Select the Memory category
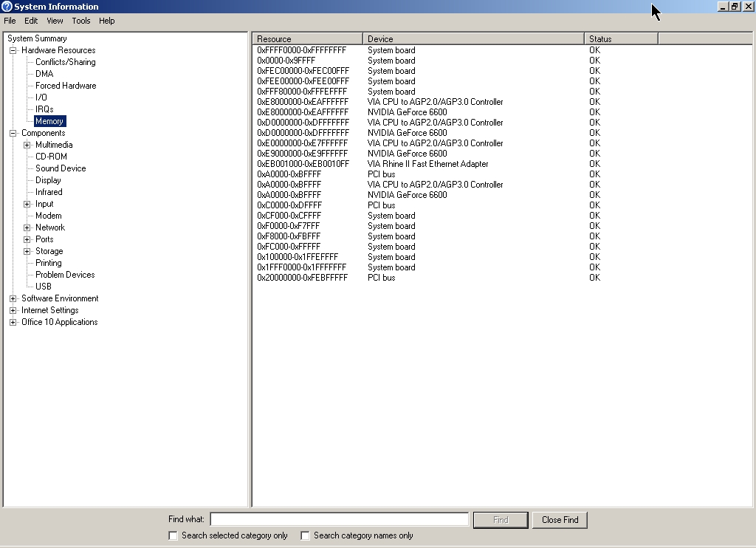This screenshot has height=548, width=756. (49, 121)
